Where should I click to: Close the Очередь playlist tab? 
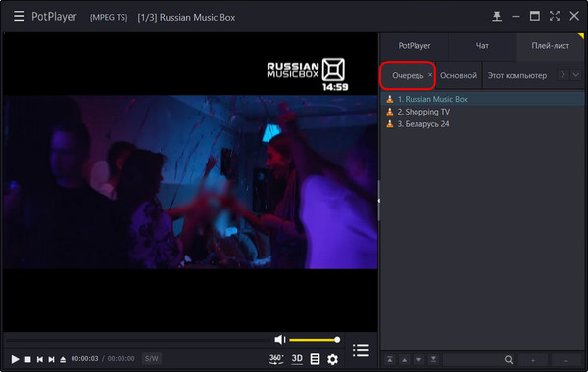click(430, 75)
